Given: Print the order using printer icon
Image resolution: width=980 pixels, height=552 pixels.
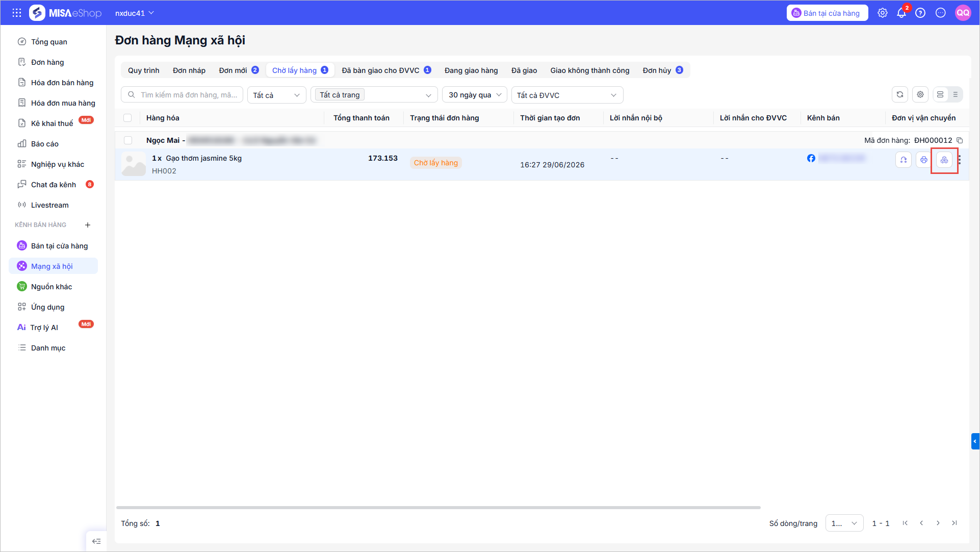Looking at the screenshot, I should click(x=923, y=160).
